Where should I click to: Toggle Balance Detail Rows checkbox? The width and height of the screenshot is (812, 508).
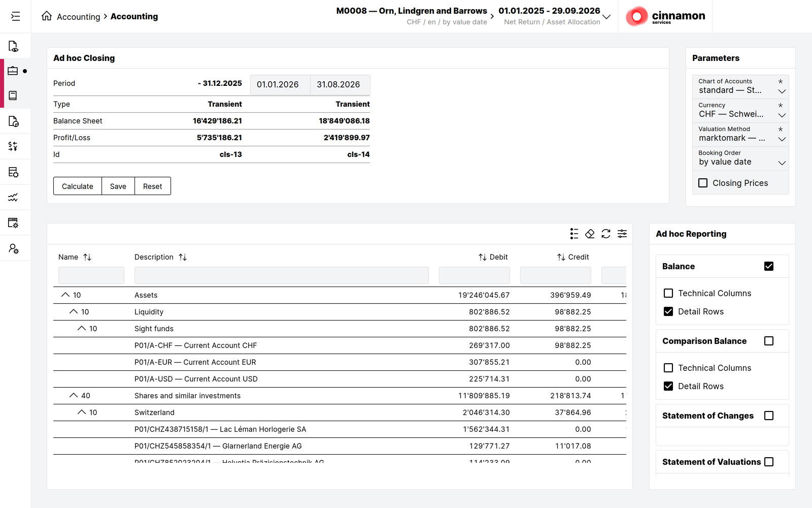pyautogui.click(x=668, y=311)
